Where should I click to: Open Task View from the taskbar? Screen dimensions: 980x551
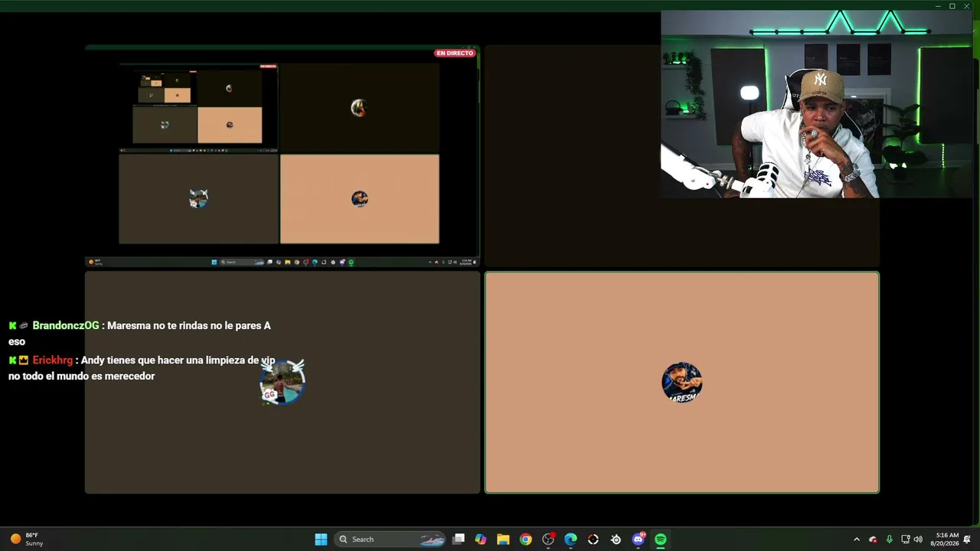[459, 540]
